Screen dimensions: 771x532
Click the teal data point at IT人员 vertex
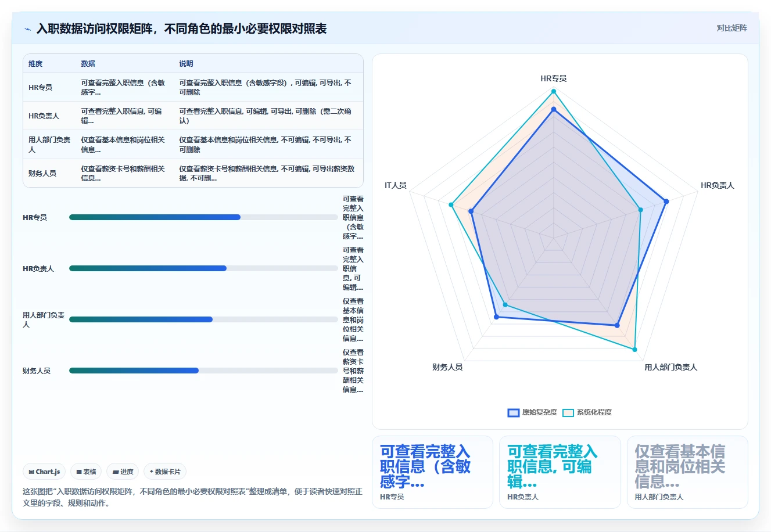451,204
